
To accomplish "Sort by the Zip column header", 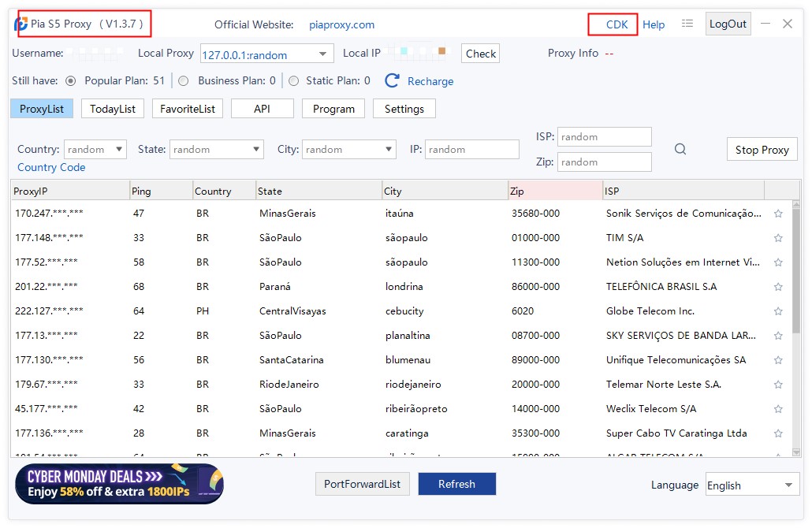I will click(x=555, y=191).
